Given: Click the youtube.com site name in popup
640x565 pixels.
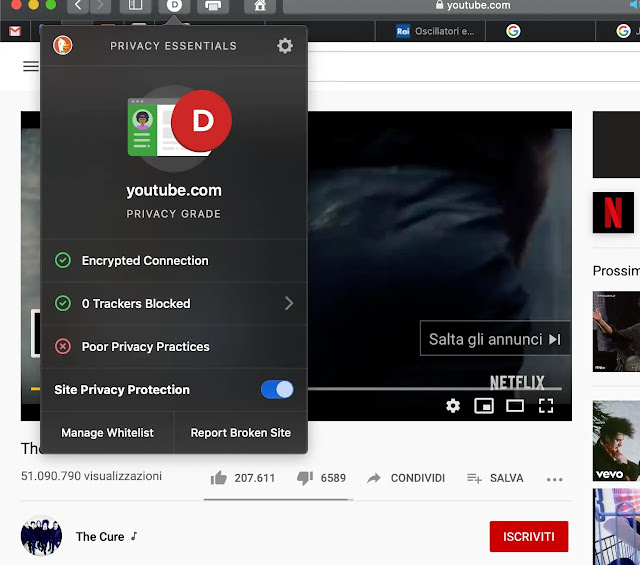Looking at the screenshot, I should (174, 190).
